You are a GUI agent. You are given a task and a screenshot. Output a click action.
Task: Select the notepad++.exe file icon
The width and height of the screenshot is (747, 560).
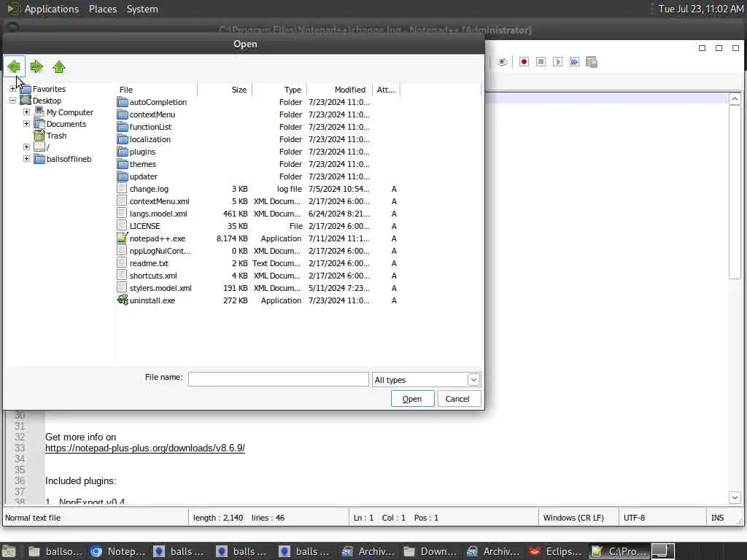coord(123,238)
